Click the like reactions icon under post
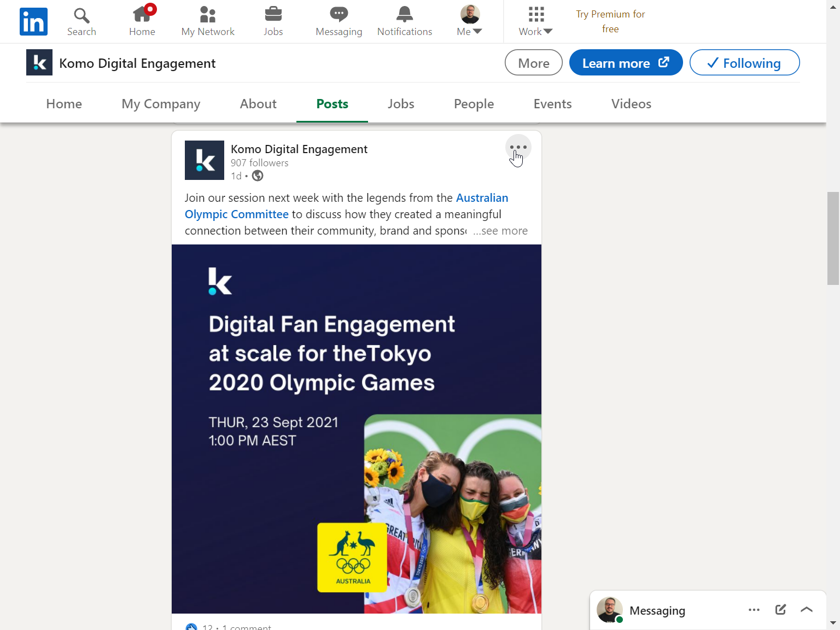 coord(191,627)
